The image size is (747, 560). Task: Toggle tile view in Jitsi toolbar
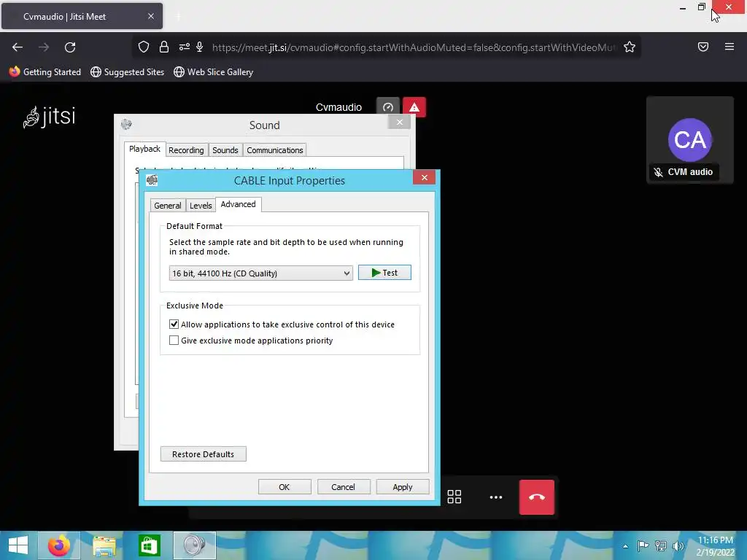click(x=454, y=497)
